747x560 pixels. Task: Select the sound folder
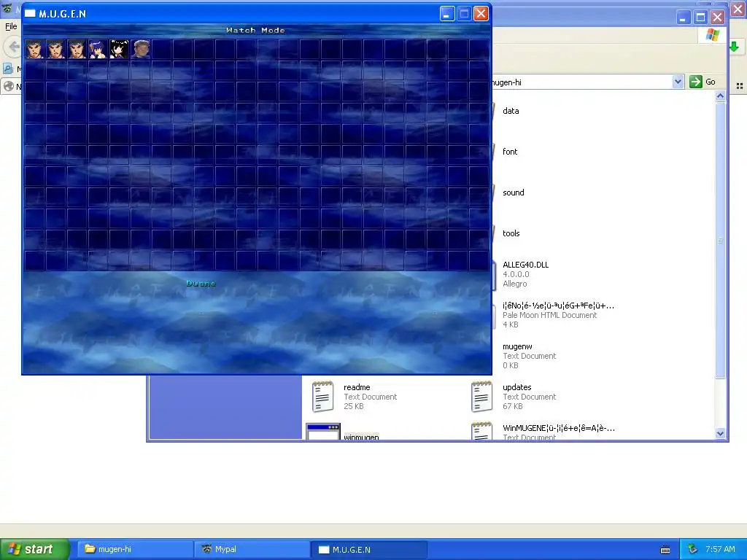[x=513, y=192]
